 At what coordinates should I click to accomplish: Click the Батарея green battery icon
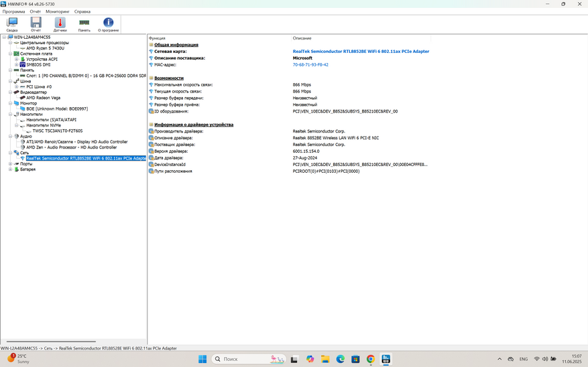(x=16, y=169)
